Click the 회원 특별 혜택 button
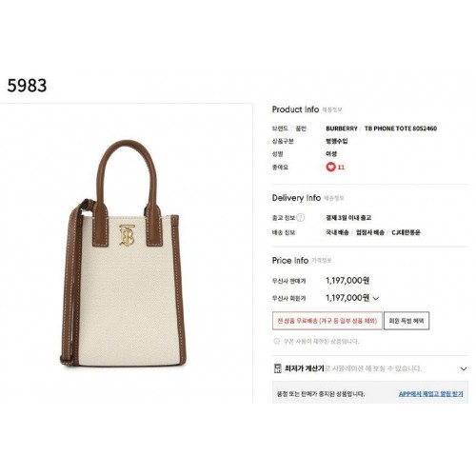This screenshot has width=476, height=476. click(x=407, y=321)
